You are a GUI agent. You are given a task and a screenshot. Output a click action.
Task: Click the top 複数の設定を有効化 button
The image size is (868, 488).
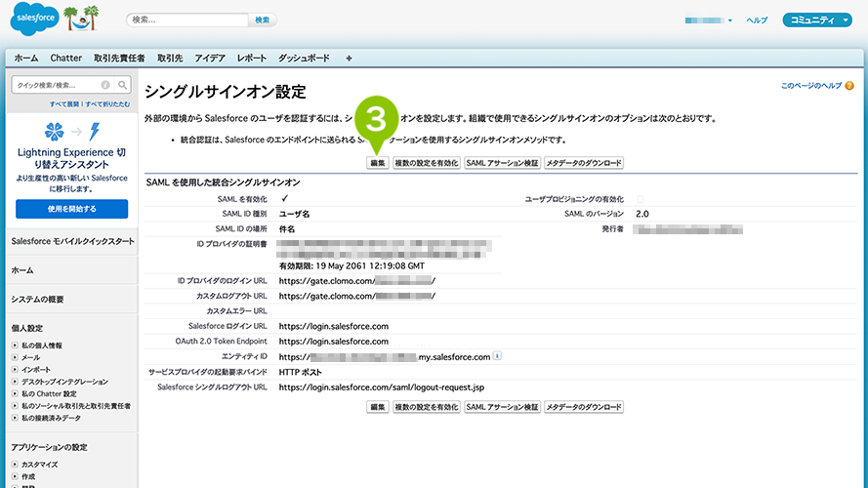(x=427, y=163)
